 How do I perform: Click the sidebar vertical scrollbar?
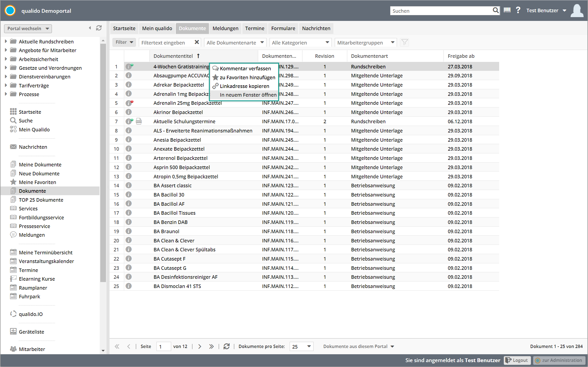(x=103, y=163)
